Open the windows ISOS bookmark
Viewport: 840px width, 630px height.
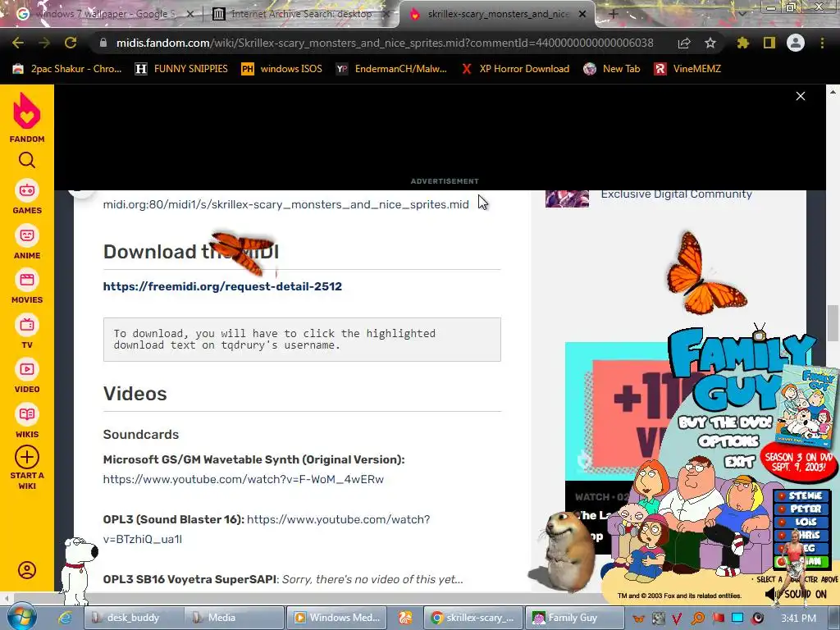pos(282,69)
